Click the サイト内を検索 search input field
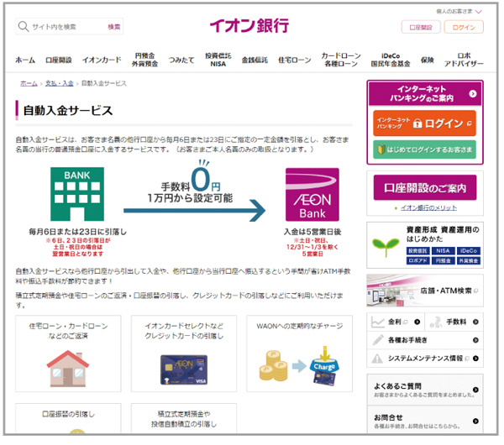 [x=67, y=27]
